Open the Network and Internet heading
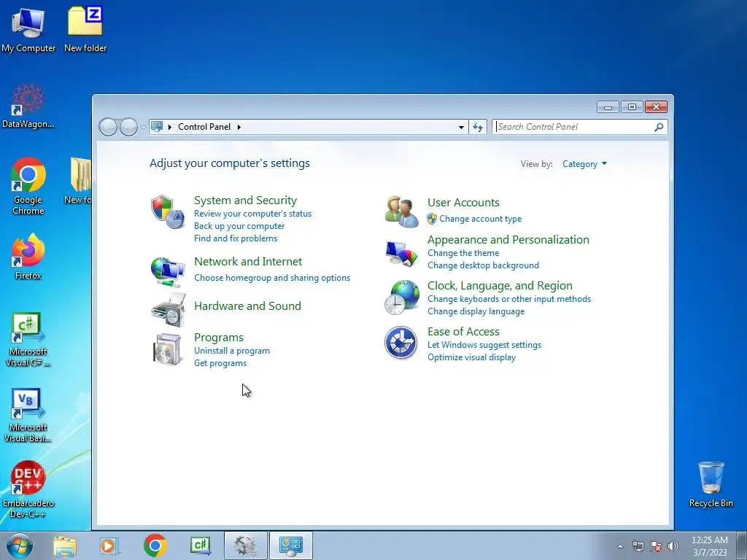 pos(248,262)
